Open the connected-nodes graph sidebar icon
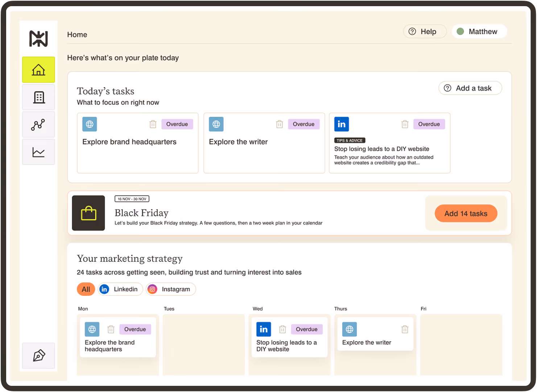The height and width of the screenshot is (392, 537). pos(38,124)
